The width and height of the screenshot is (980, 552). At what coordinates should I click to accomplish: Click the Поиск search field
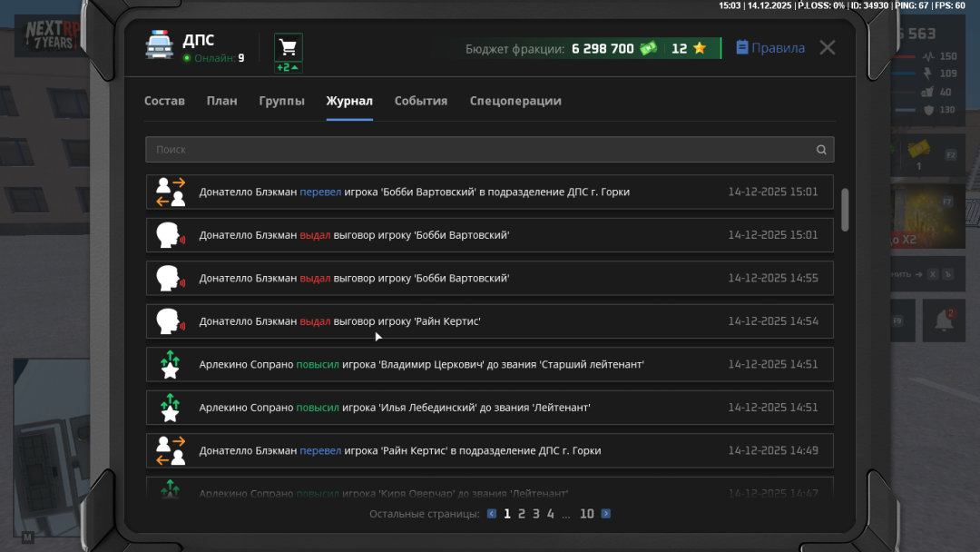pos(481,150)
